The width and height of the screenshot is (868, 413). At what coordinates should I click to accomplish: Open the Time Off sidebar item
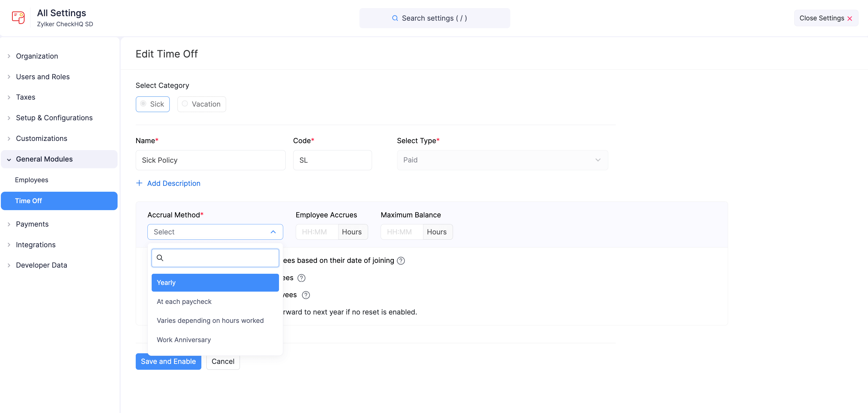59,201
